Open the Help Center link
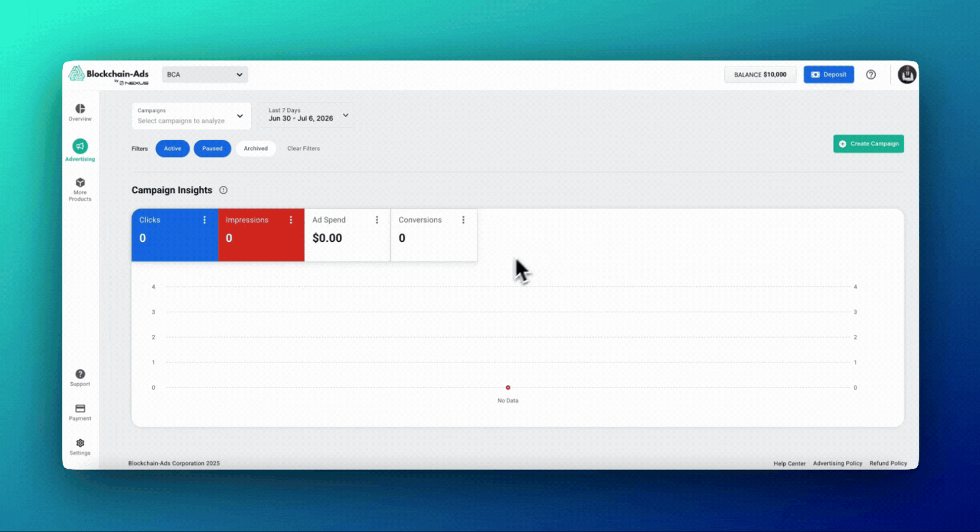The width and height of the screenshot is (980, 532). [789, 464]
